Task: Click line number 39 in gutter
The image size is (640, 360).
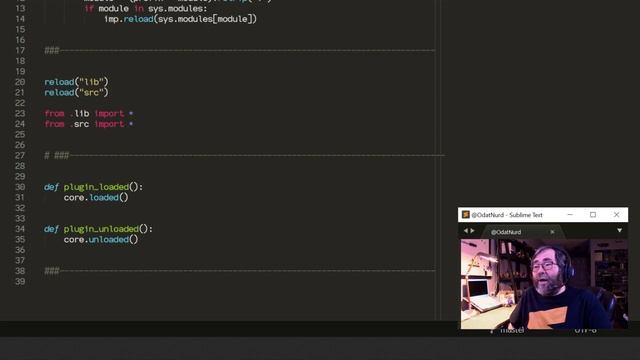Action: pos(20,282)
